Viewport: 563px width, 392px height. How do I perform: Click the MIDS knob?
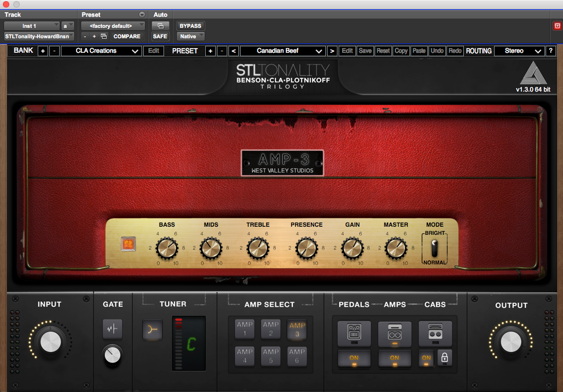[211, 248]
